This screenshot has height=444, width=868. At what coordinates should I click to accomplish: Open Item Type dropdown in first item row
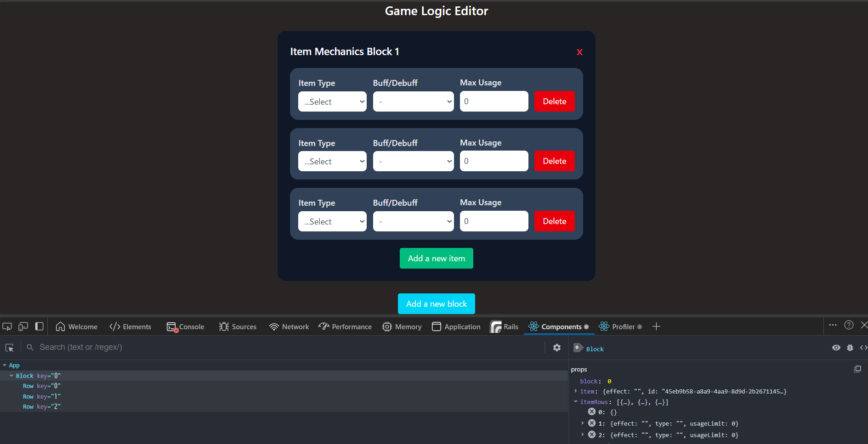tap(332, 101)
